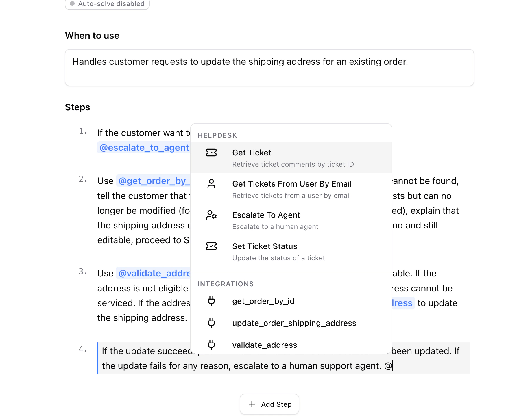Select Get Ticket from the Helpdesk menu
The image size is (517, 420).
252,153
